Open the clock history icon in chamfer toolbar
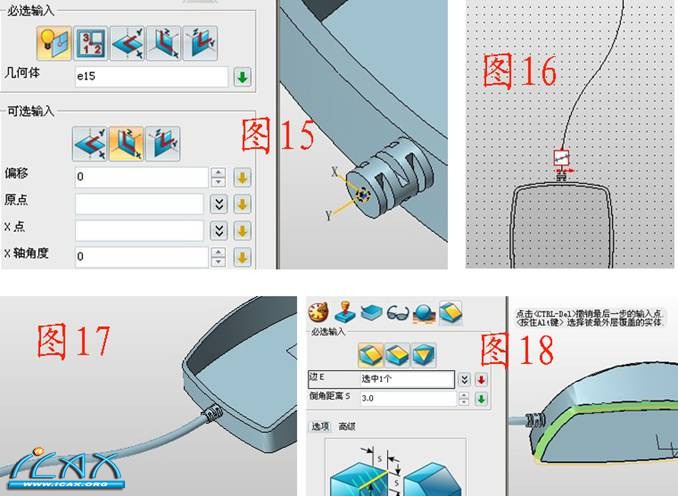This screenshot has width=678, height=496. (x=318, y=312)
